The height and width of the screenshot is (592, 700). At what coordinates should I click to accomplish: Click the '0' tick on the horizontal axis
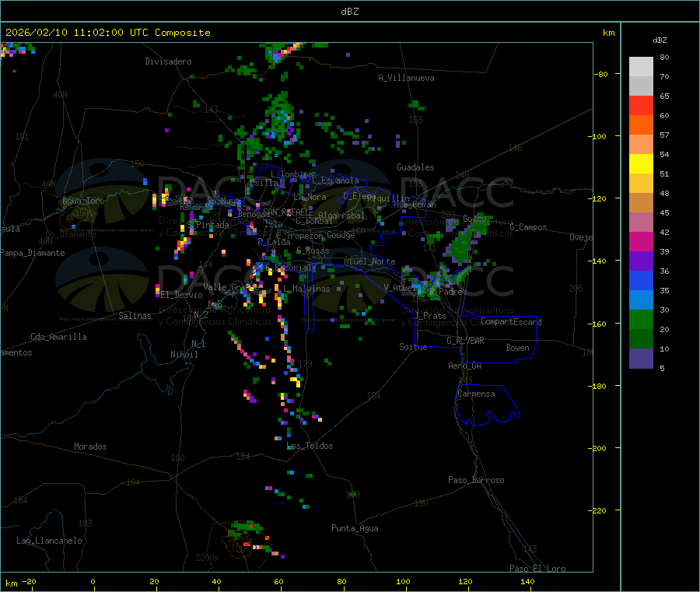coord(93,581)
